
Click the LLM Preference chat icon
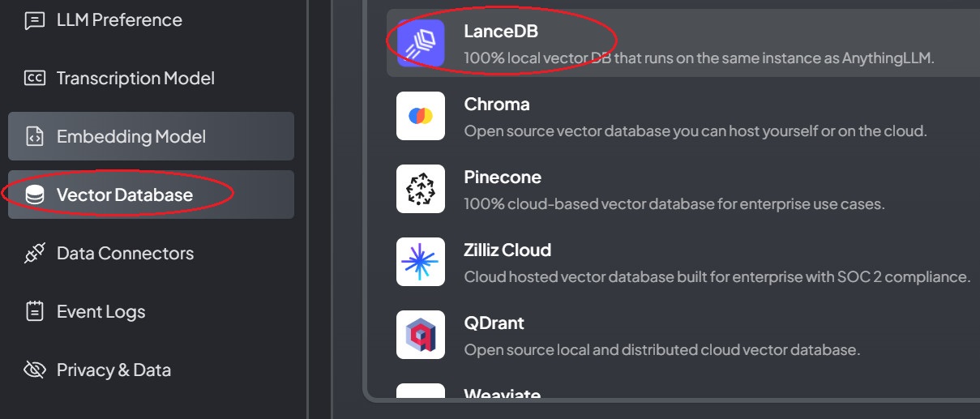tap(34, 20)
